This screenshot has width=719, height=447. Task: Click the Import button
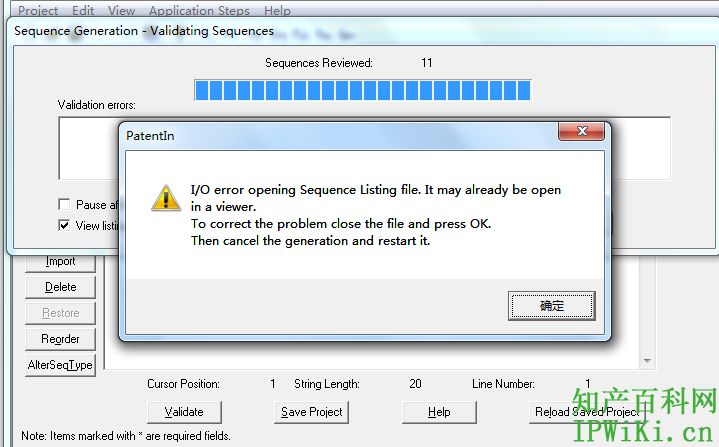[x=60, y=262]
